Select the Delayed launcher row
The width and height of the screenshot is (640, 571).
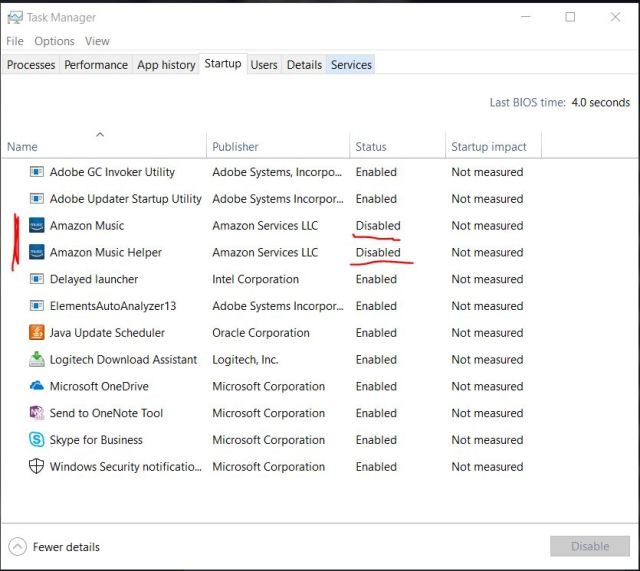point(94,280)
